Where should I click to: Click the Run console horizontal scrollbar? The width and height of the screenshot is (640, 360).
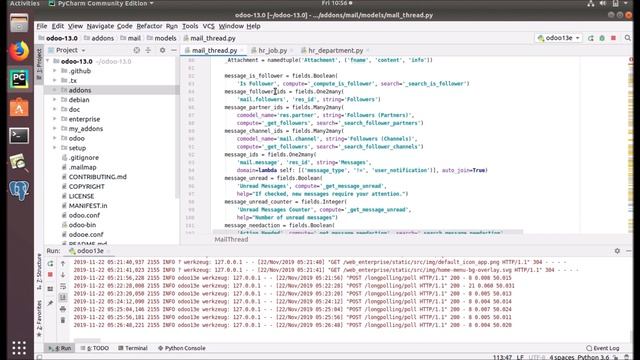tap(87, 340)
